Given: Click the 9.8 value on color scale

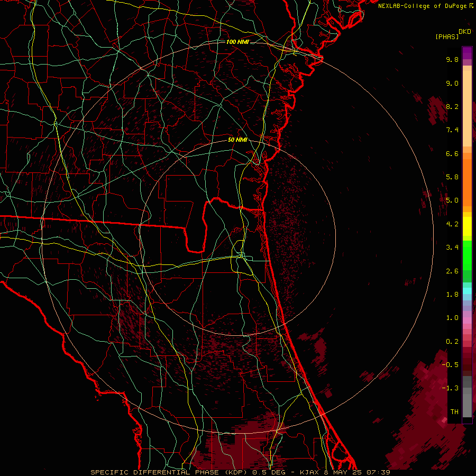Looking at the screenshot, I should [452, 59].
